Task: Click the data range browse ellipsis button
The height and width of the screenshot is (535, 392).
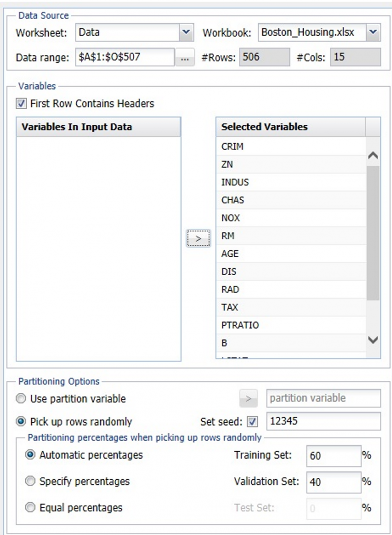Action: (185, 58)
